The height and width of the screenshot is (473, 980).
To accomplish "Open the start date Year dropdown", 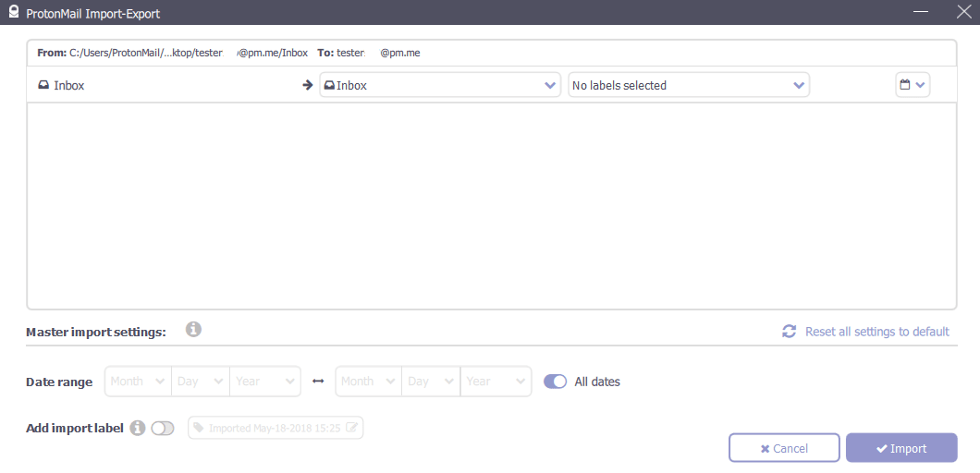I will (265, 382).
